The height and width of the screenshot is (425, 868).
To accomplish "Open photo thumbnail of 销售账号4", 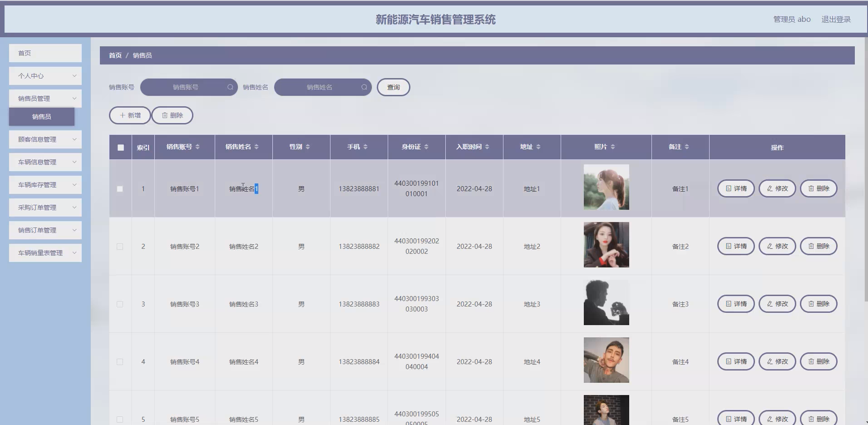I will point(607,360).
